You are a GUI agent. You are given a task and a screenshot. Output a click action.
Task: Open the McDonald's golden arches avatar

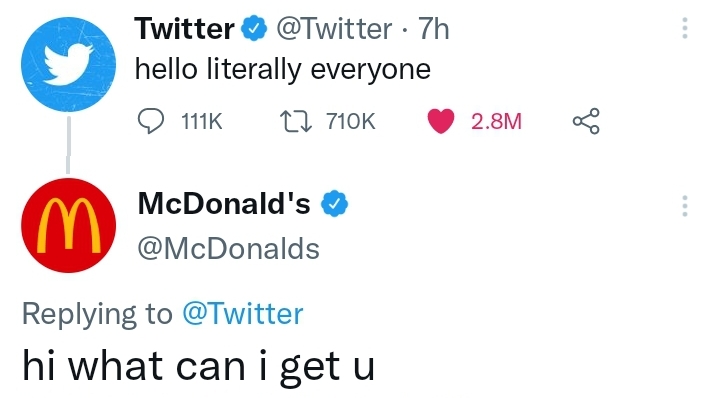(x=68, y=225)
